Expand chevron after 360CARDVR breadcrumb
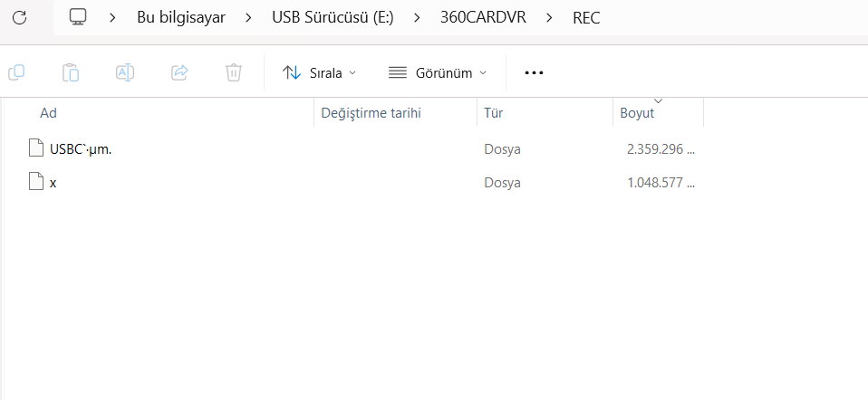The width and height of the screenshot is (868, 400). [549, 17]
